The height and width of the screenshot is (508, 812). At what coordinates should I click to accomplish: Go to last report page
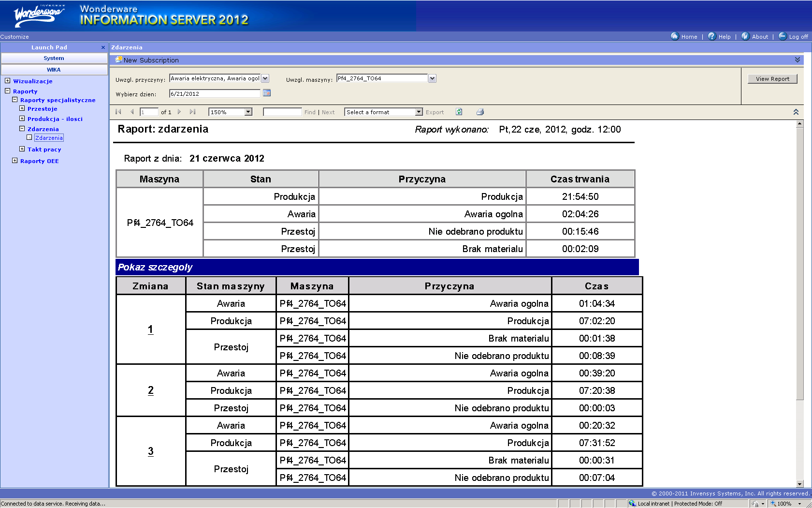pos(192,112)
